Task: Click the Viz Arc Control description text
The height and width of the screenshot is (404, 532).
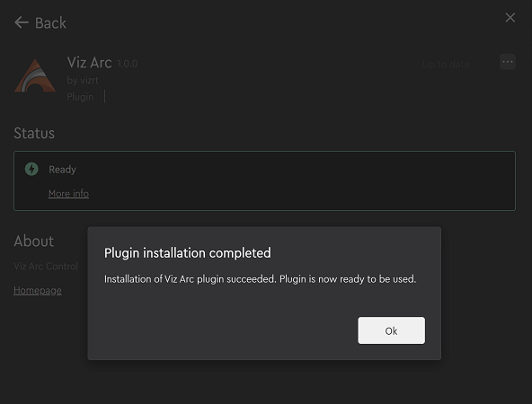Action: [x=46, y=266]
